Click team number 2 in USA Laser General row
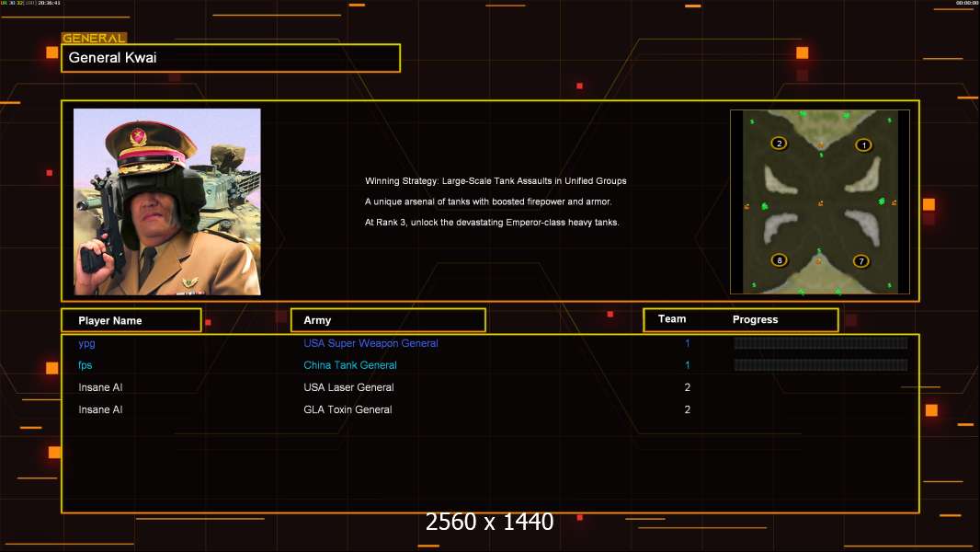This screenshot has height=552, width=980. [688, 387]
